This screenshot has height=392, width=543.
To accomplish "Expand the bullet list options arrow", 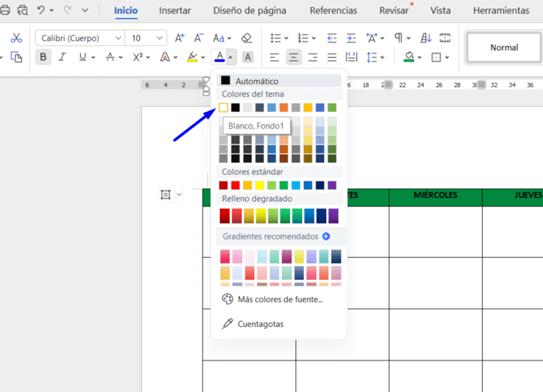I will pyautogui.click(x=286, y=38).
